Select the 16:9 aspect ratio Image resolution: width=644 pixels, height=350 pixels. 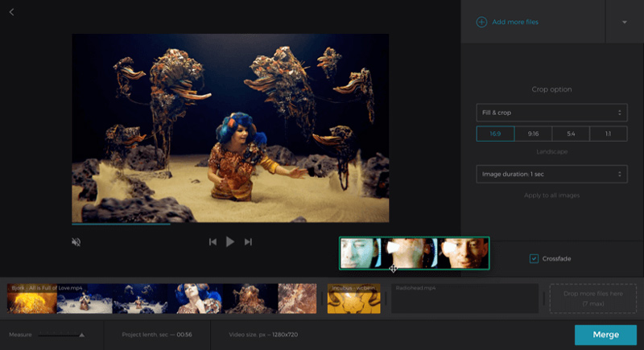click(495, 134)
